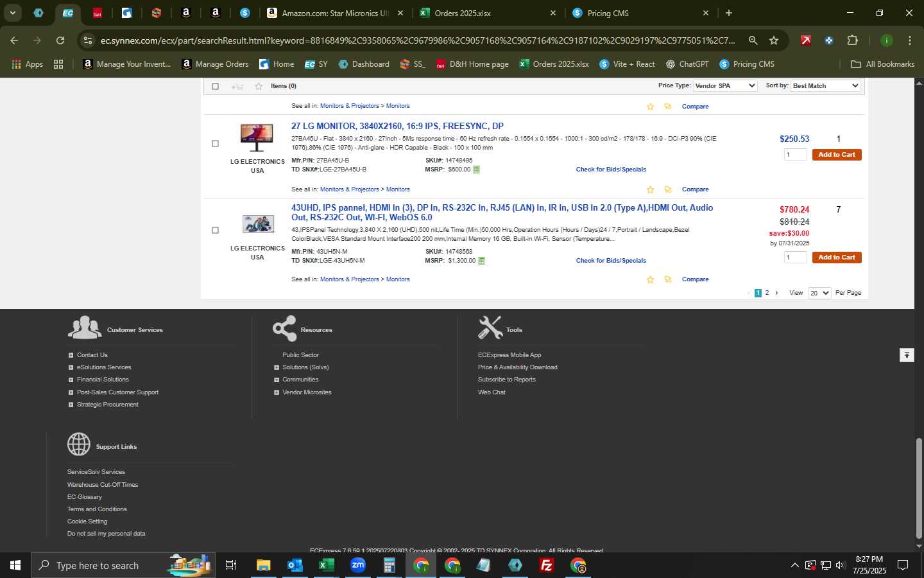
Task: Open the Vite + React bookmark
Action: pos(627,64)
